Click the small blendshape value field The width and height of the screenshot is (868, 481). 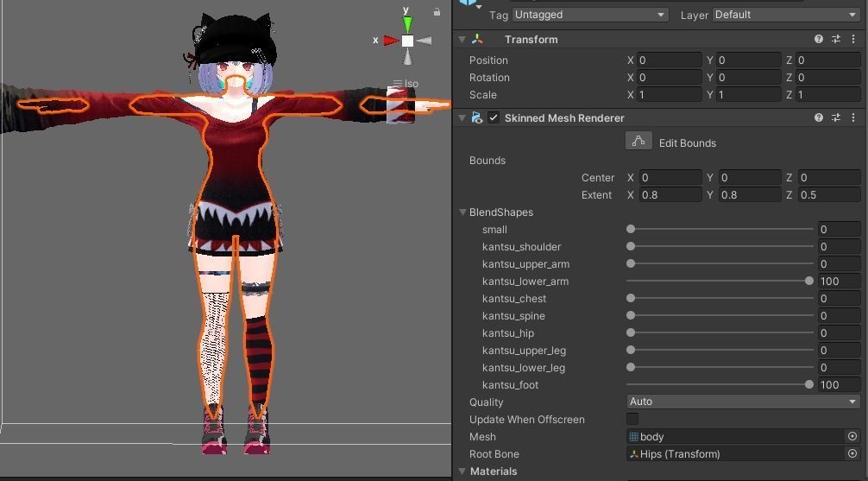(x=839, y=229)
